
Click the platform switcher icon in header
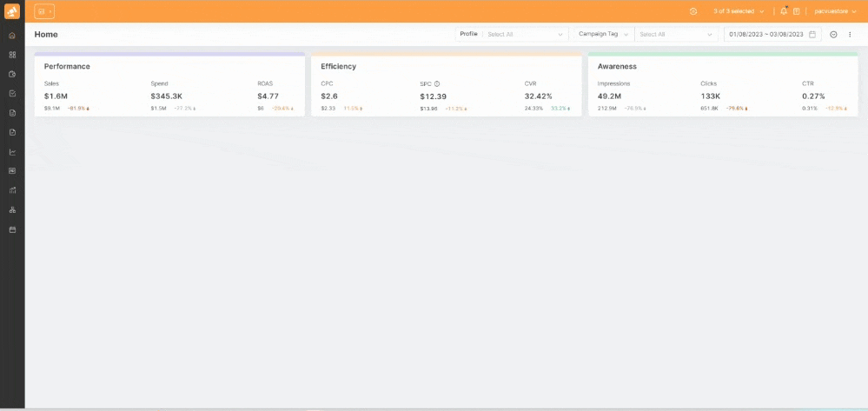(44, 11)
